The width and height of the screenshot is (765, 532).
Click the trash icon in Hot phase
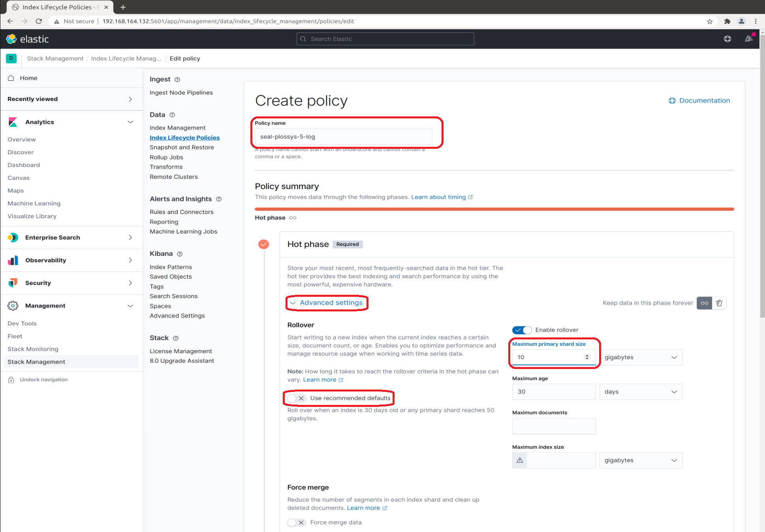(x=719, y=303)
